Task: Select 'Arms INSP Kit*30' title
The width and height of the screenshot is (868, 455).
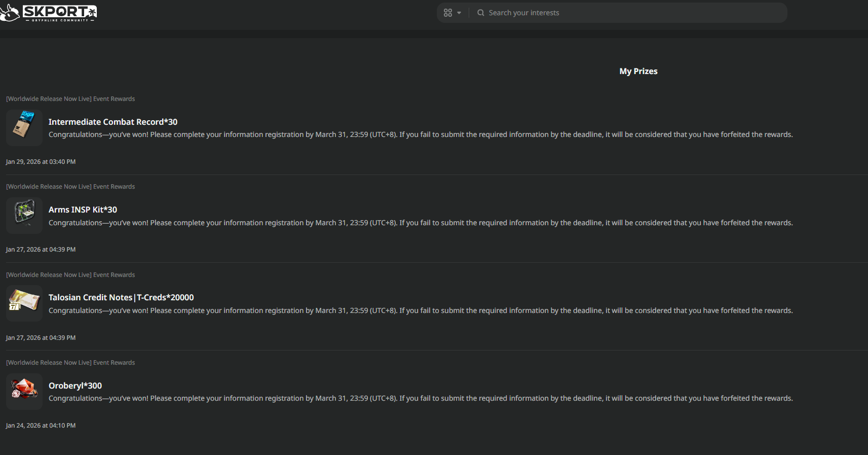Action: 83,209
